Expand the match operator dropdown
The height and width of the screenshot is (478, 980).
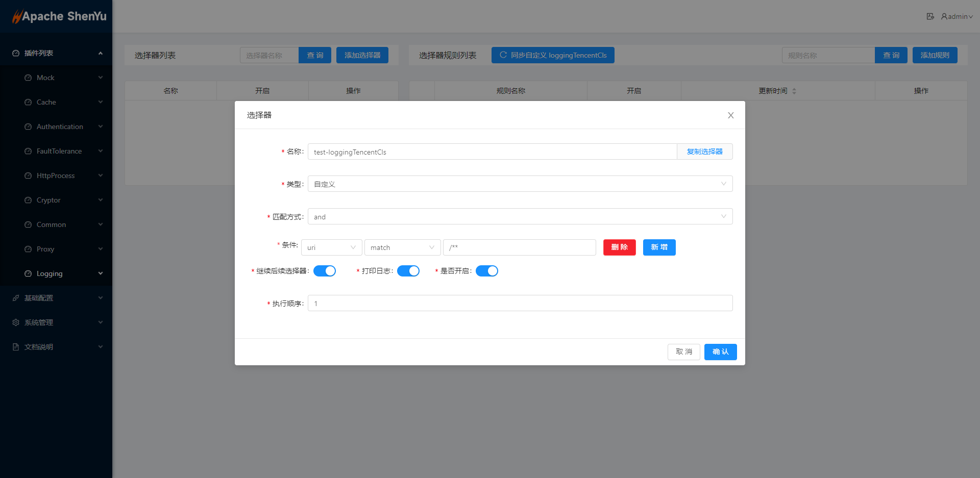(402, 247)
